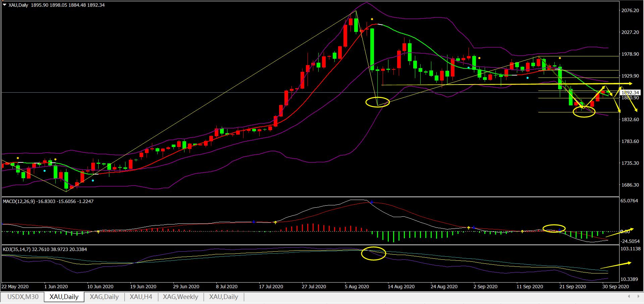Select the current price label 1892.34
The width and height of the screenshot is (644, 304).
click(x=630, y=93)
